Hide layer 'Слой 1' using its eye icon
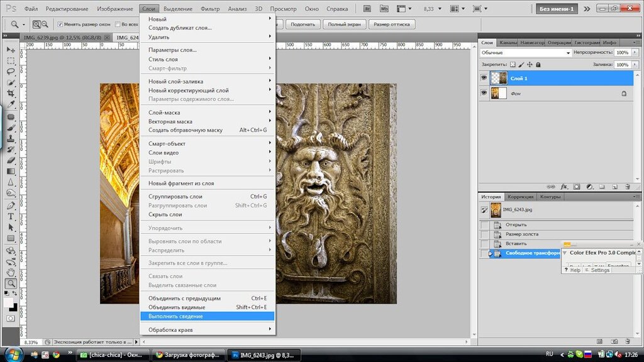The height and width of the screenshot is (362, 644). point(484,78)
